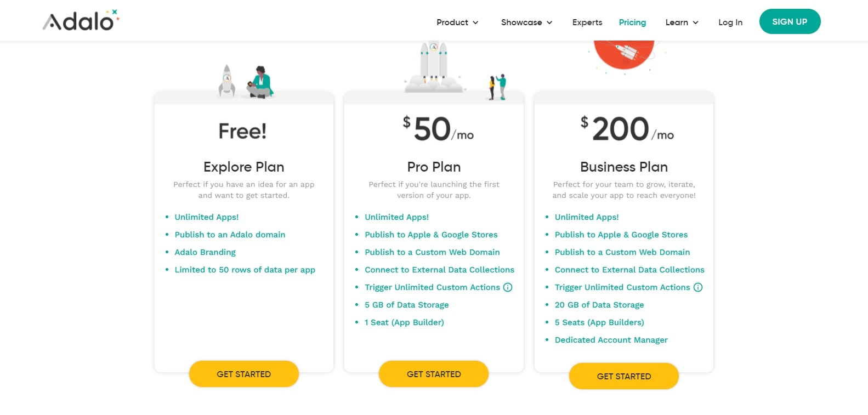Expand the Showcase dropdown menu
Screen dimensions: 868x415
526,22
